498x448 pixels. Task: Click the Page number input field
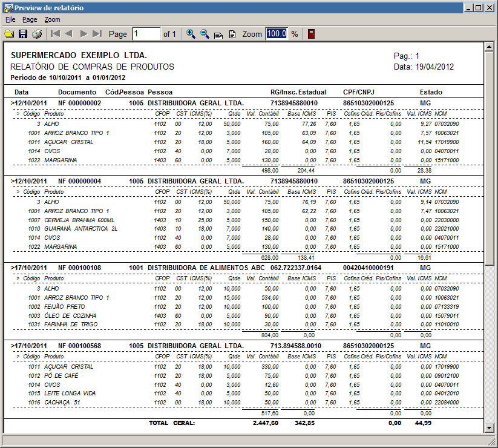(146, 34)
